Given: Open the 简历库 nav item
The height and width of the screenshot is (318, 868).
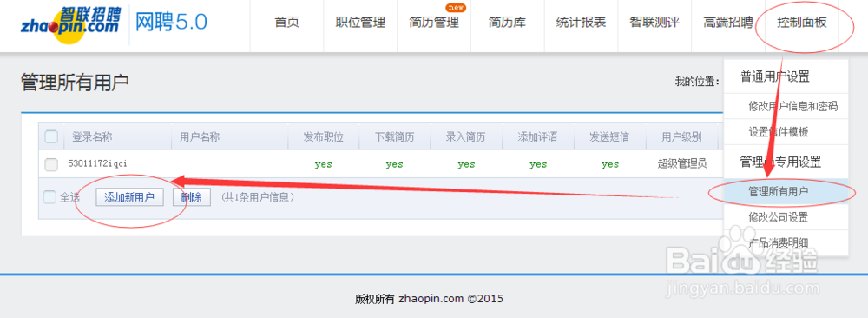Looking at the screenshot, I should 508,23.
